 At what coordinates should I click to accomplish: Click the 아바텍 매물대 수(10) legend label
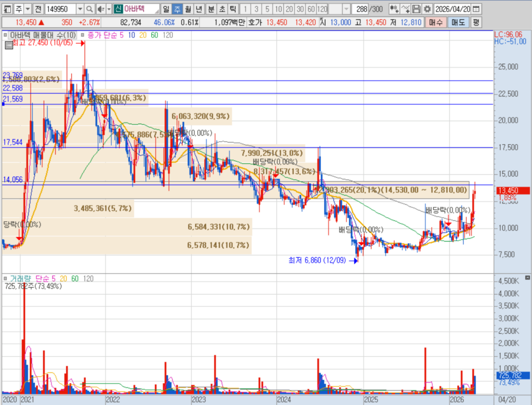(43, 35)
